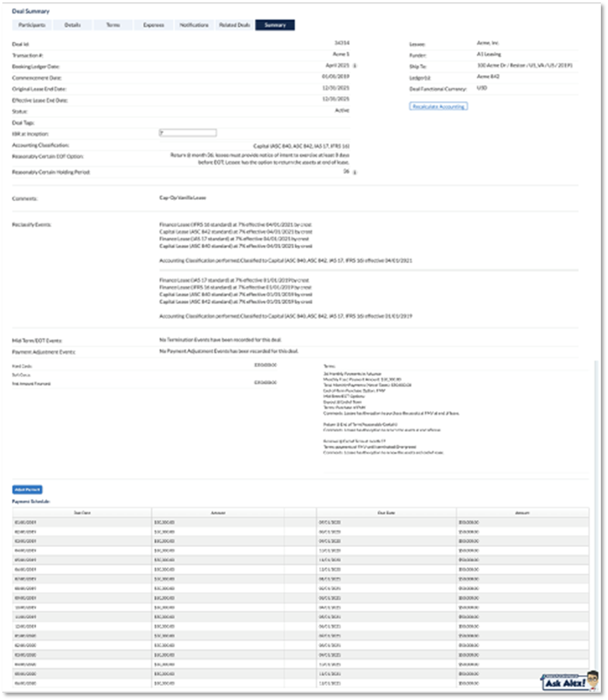This screenshot has width=608, height=700.
Task: Click the Deal Functional Currency value USD
Action: pos(482,88)
